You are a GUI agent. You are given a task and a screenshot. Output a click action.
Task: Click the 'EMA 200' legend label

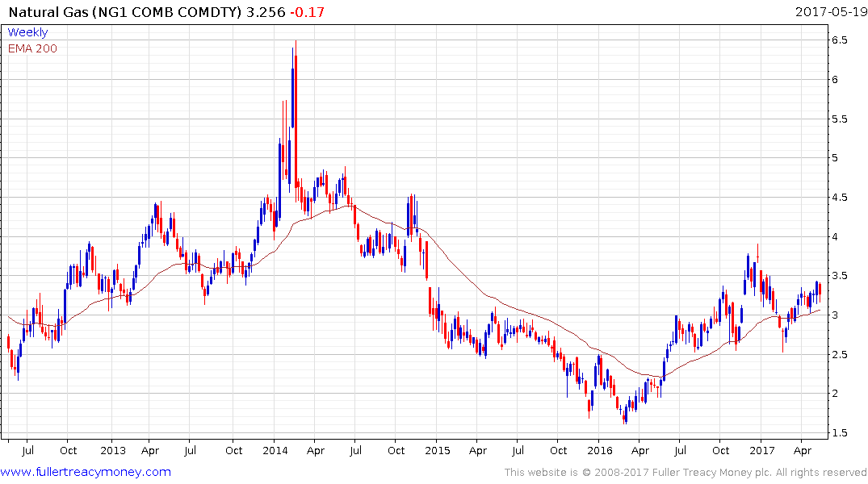(x=32, y=48)
